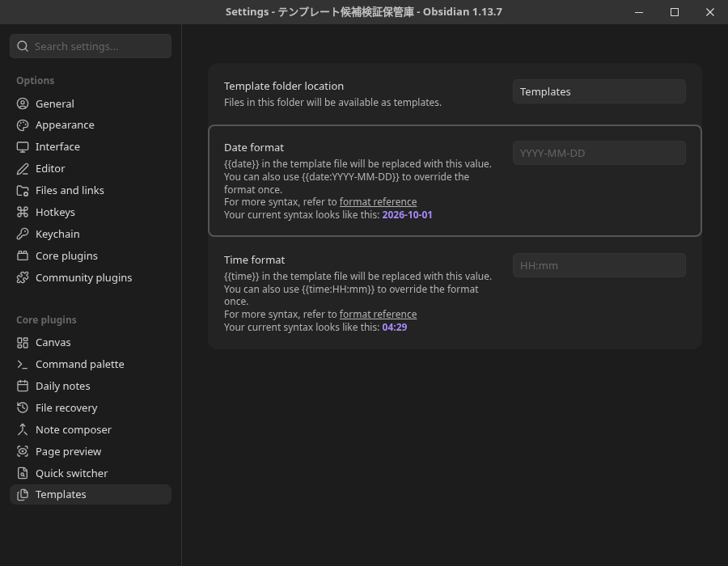Image resolution: width=728 pixels, height=566 pixels.
Task: Click the Files and links folder icon
Action: point(23,191)
